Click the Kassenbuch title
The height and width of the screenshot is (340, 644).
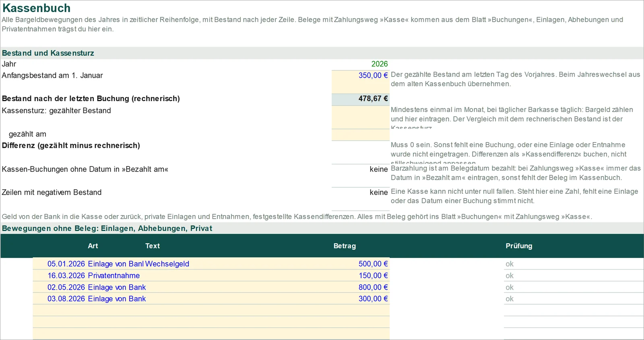(x=36, y=8)
